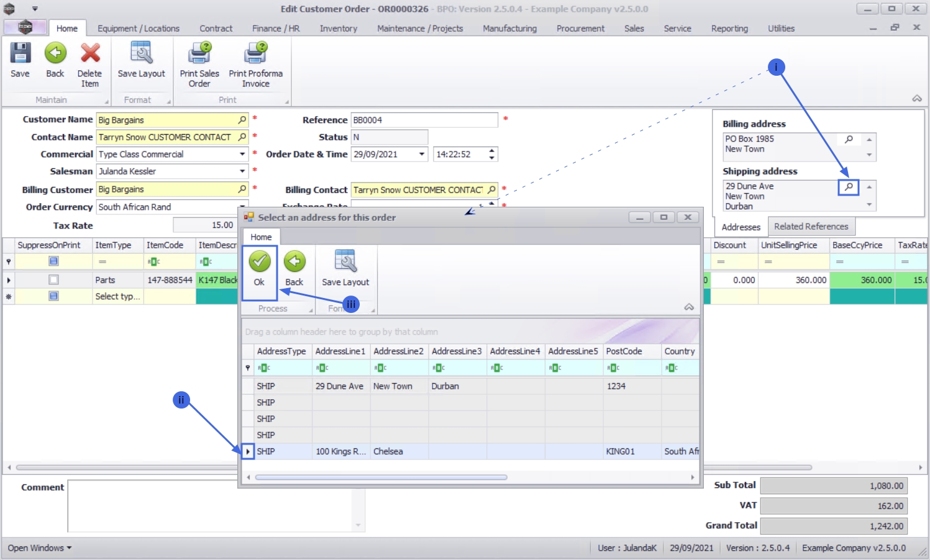
Task: Open the Contract tab
Action: click(x=216, y=29)
